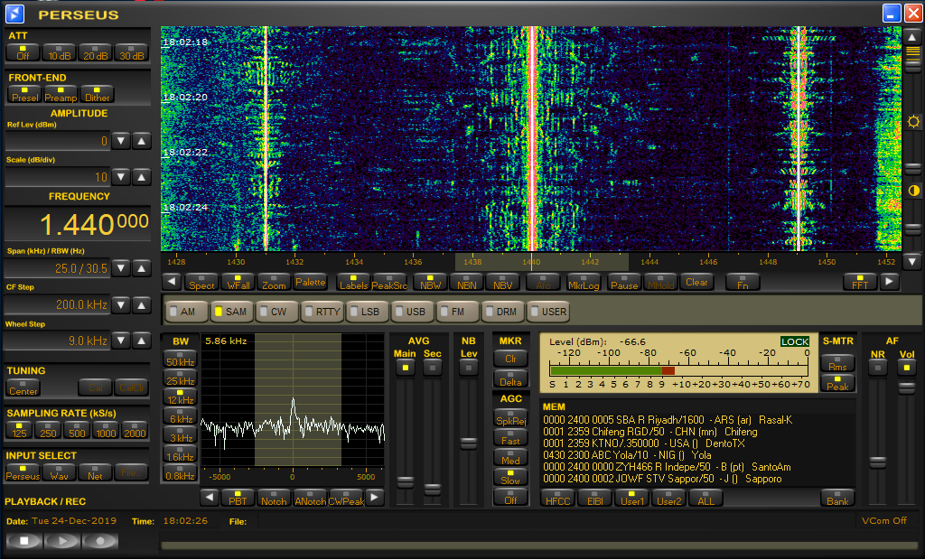Screen dimensions: 925x560
Task: Click right arrow next to FFT button
Action: pos(890,282)
